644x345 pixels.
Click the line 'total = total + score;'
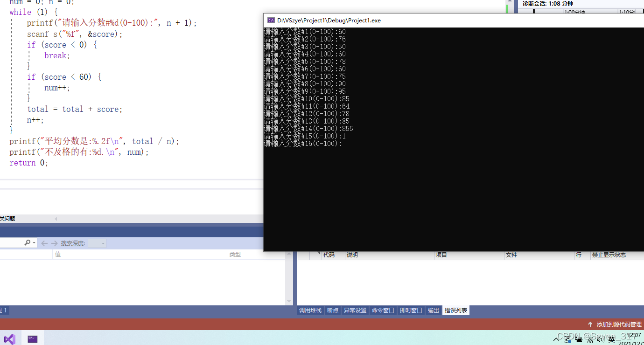pyautogui.click(x=75, y=109)
